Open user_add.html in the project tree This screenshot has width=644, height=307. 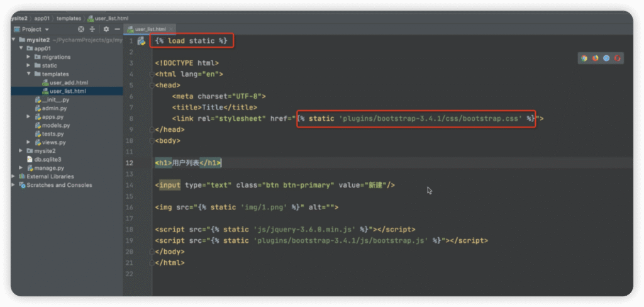[69, 82]
